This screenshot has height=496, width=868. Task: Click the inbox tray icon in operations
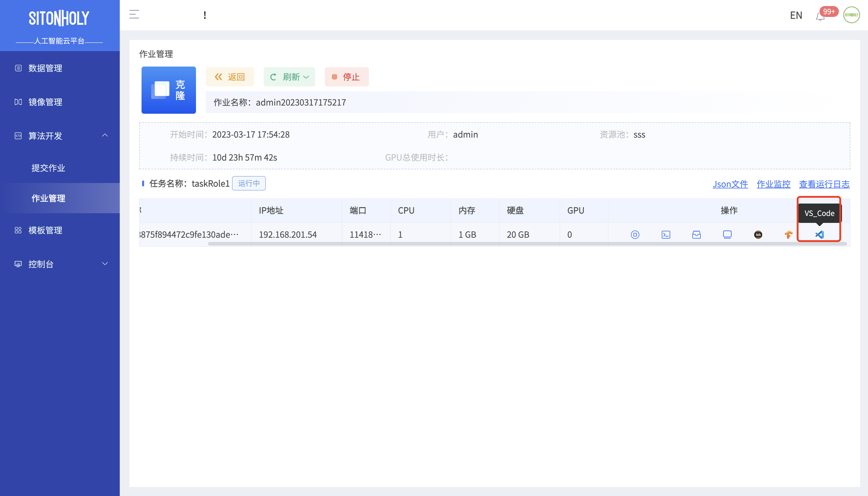pyautogui.click(x=697, y=234)
